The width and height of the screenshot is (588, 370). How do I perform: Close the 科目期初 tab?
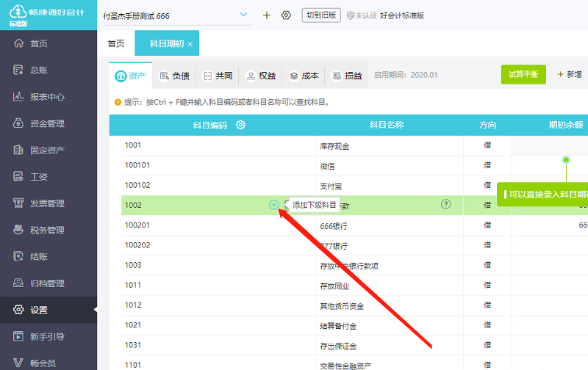(x=190, y=44)
